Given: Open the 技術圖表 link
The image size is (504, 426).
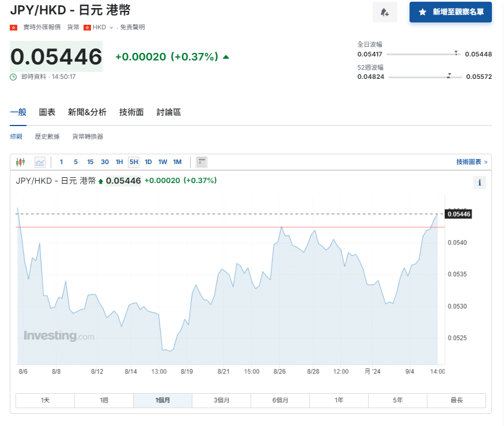Looking at the screenshot, I should tap(468, 162).
